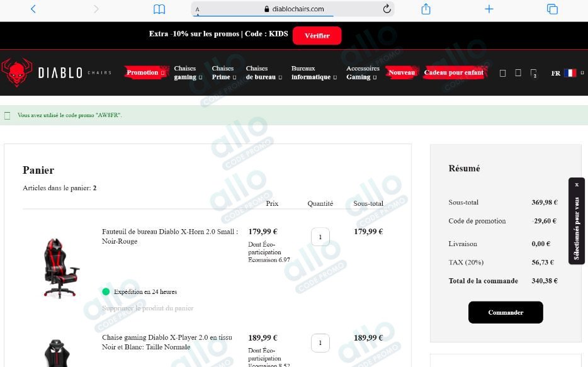The height and width of the screenshot is (367, 588).
Task: Click the 'TAX (20%)' summary row label
Action: [466, 263]
